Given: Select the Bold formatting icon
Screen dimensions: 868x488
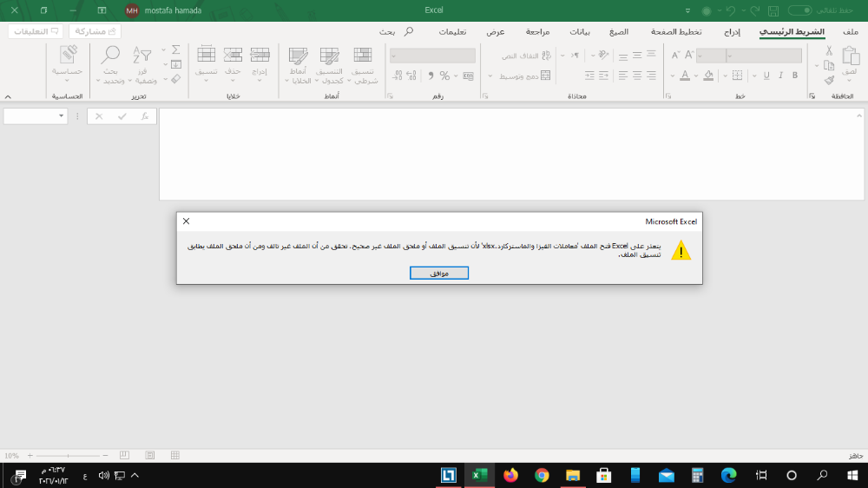Looking at the screenshot, I should (x=795, y=76).
